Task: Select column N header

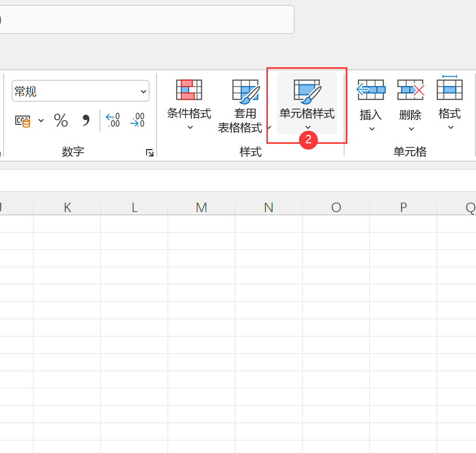Action: click(268, 207)
